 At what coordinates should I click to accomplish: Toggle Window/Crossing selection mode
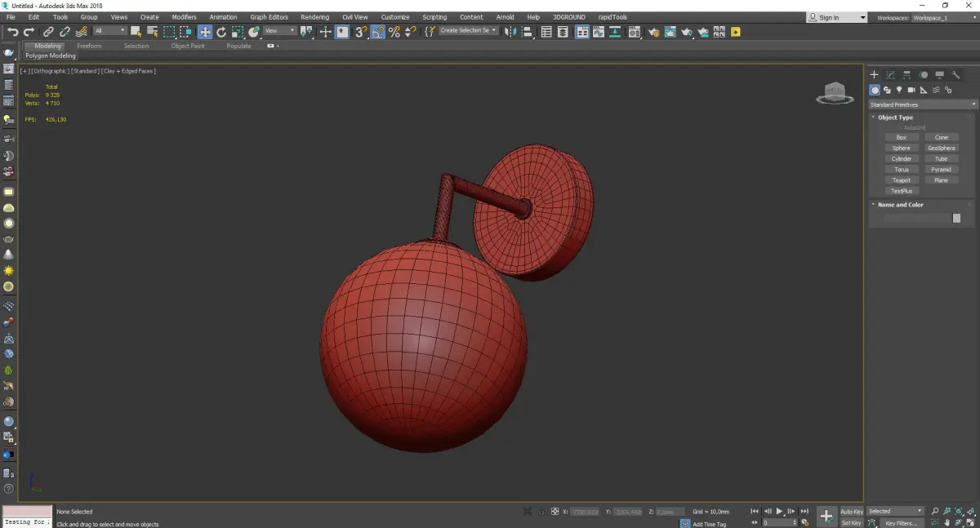click(x=185, y=32)
